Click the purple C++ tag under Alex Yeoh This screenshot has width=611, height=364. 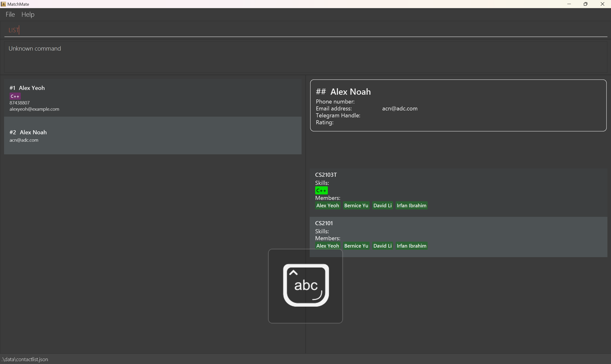coord(15,96)
